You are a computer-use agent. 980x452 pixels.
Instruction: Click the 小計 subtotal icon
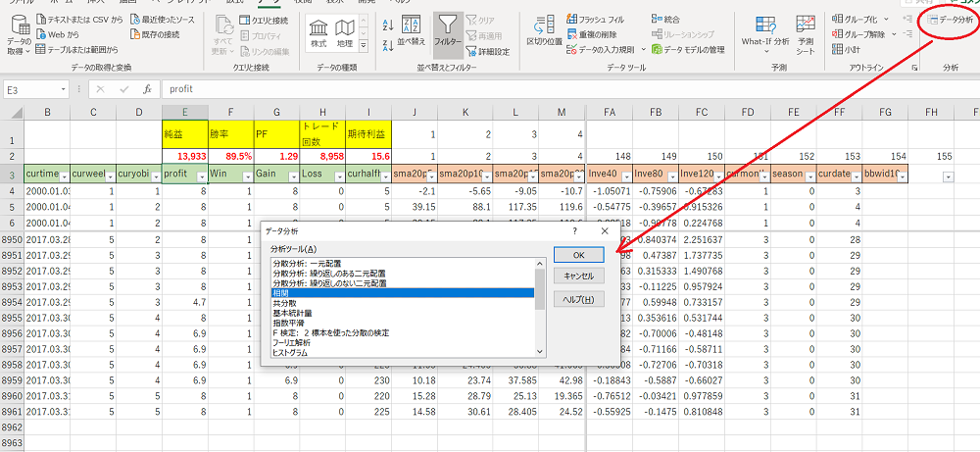coord(837,49)
